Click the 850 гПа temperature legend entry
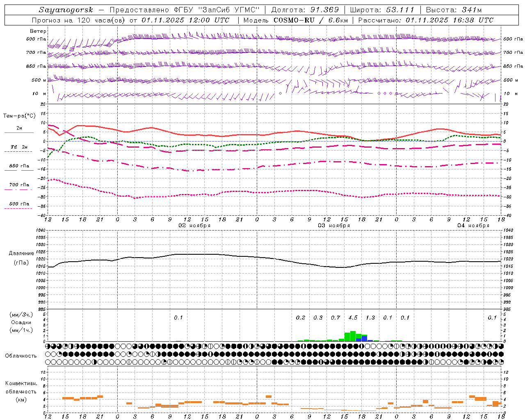 coord(19,166)
